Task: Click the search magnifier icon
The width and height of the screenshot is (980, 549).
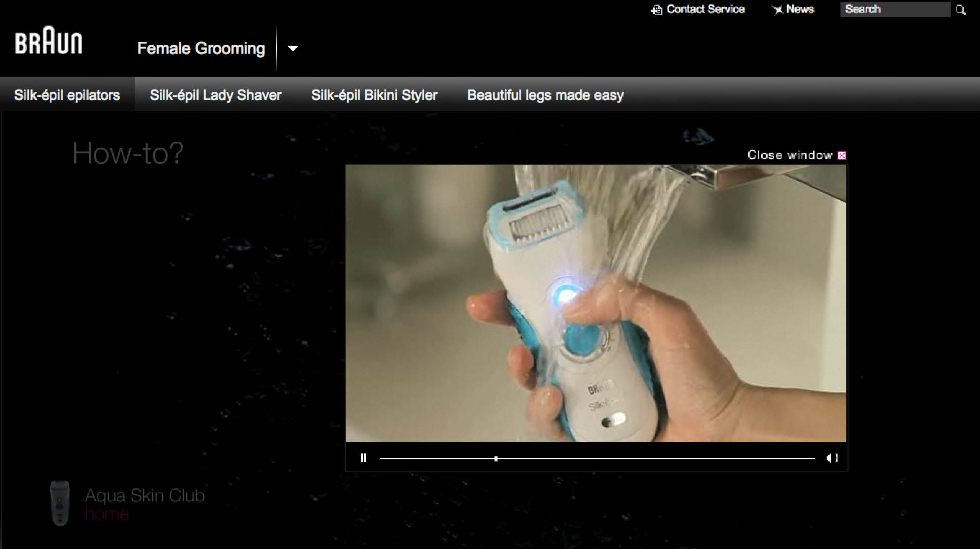Action: click(960, 10)
